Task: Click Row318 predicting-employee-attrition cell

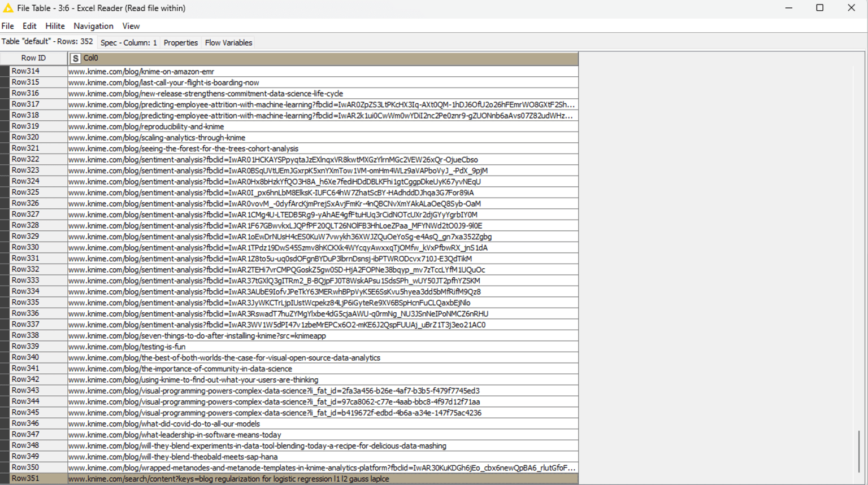Action: pos(323,116)
